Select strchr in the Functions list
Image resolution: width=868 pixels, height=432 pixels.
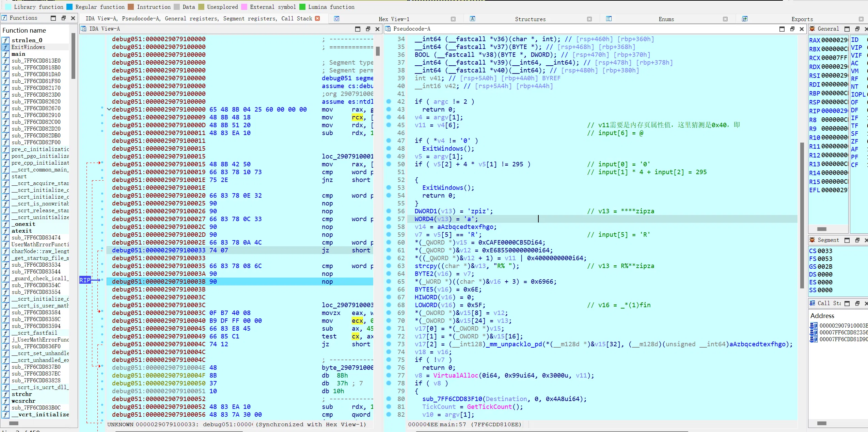tap(22, 394)
